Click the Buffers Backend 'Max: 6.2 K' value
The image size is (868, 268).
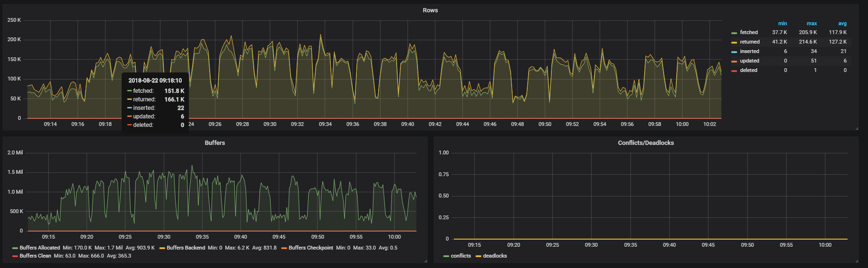coord(237,248)
